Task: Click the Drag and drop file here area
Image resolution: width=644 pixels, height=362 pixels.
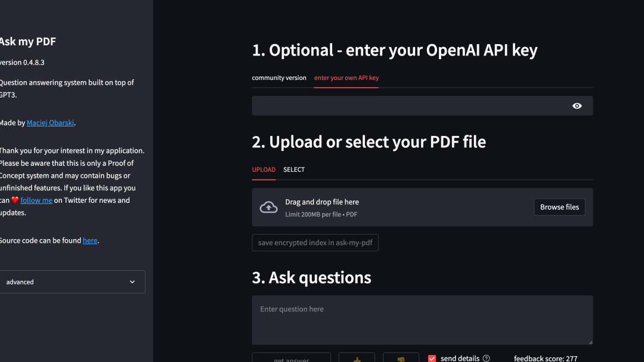Action: [x=422, y=207]
